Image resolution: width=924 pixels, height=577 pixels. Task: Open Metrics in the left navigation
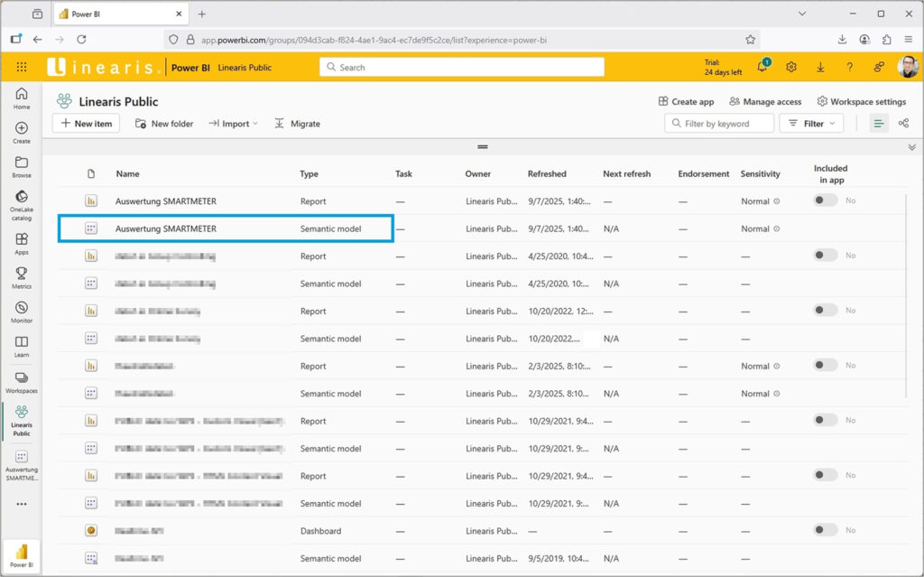click(22, 277)
